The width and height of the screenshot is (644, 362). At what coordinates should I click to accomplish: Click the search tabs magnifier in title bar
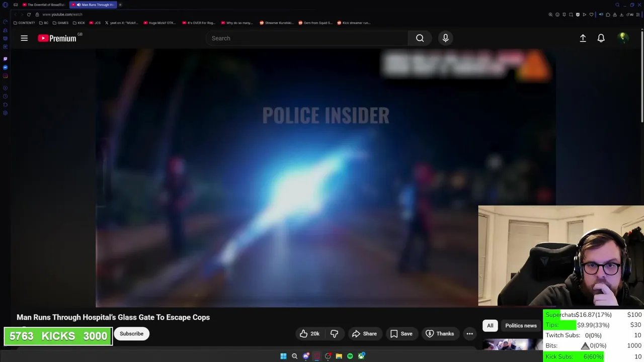tap(617, 5)
